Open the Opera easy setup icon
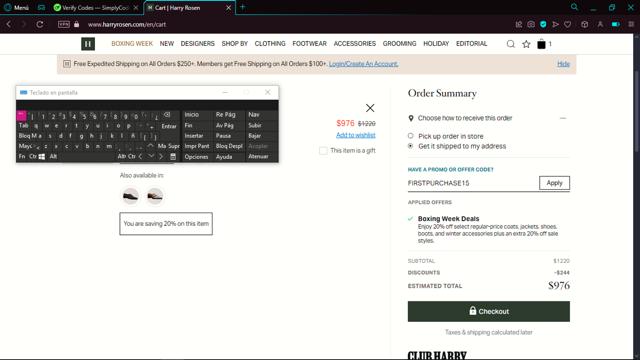Viewport: 640px width, 360px height. [x=631, y=24]
